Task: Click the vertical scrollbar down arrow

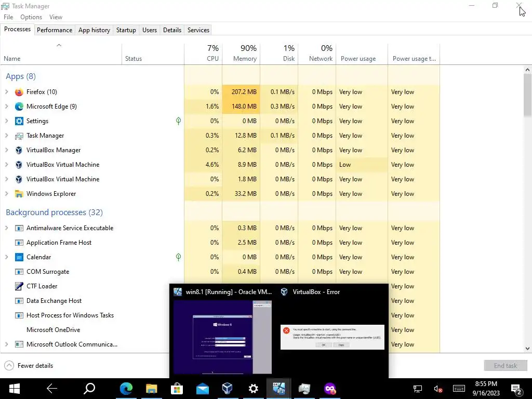Action: 527,349
